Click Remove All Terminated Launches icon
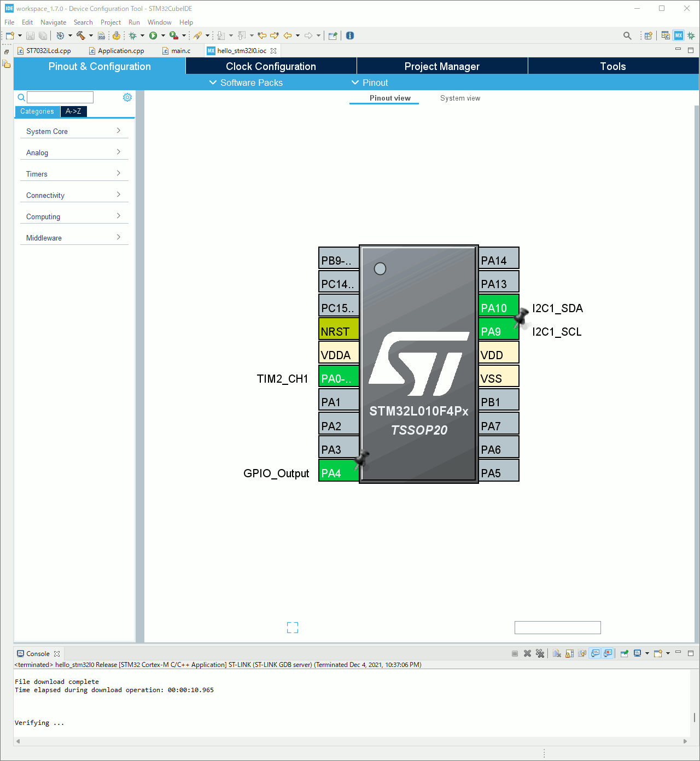Viewport: 700px width, 761px height. coord(540,653)
